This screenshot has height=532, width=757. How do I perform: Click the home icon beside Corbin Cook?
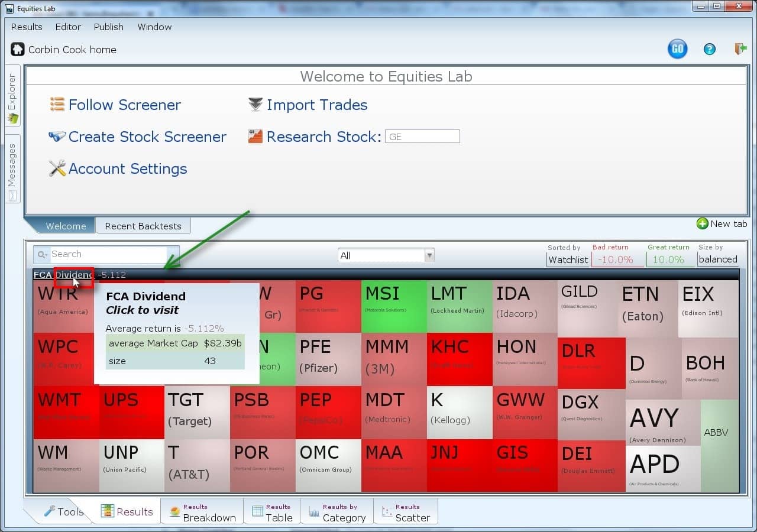[18, 50]
